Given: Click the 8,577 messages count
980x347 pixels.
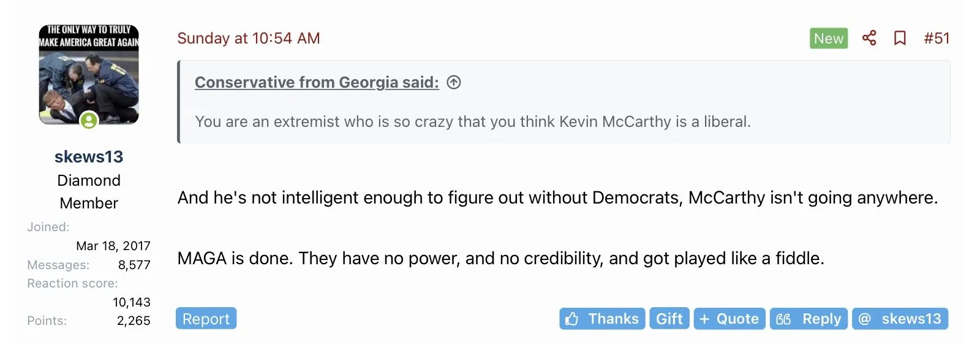Looking at the screenshot, I should [134, 265].
